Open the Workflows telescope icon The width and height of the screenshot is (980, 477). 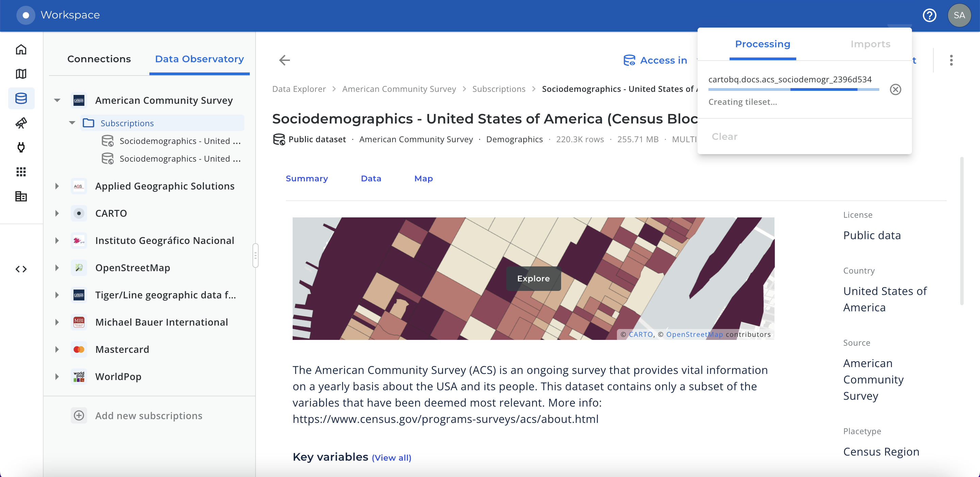21,123
